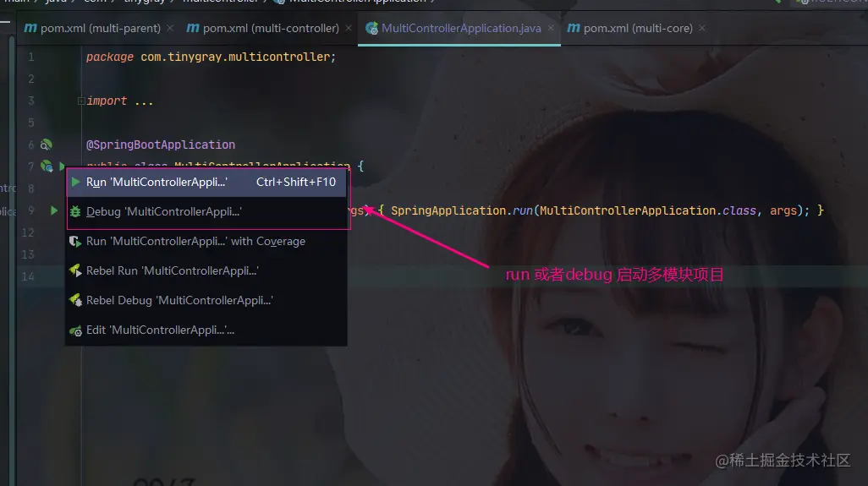Click the package declaration com.tinygray.multicontroller
868x486 pixels.
point(238,57)
